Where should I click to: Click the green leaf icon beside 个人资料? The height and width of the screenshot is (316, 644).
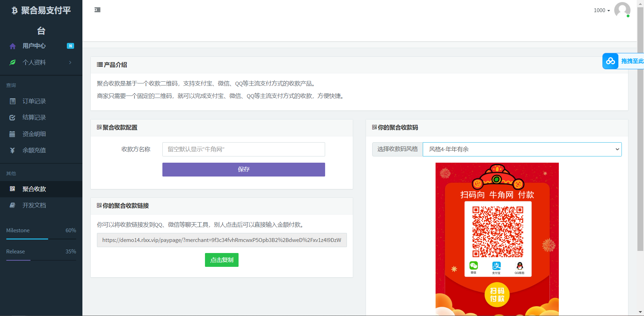(x=12, y=62)
